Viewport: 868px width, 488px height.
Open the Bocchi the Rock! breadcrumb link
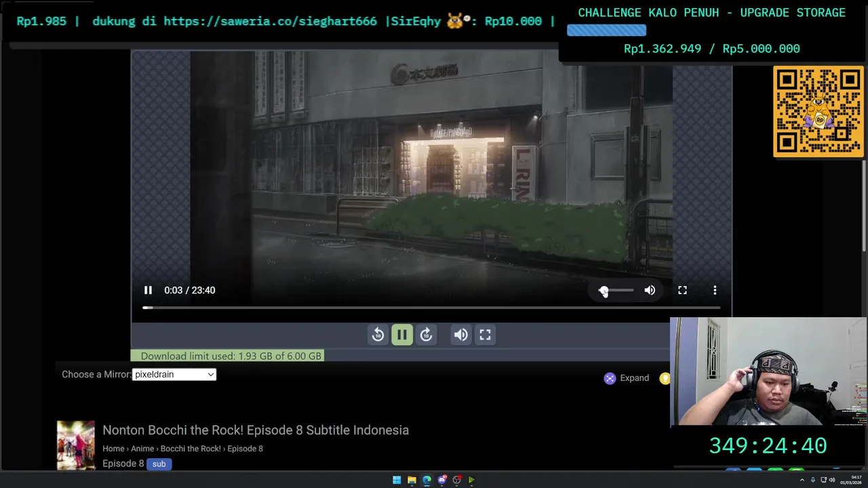(x=191, y=449)
